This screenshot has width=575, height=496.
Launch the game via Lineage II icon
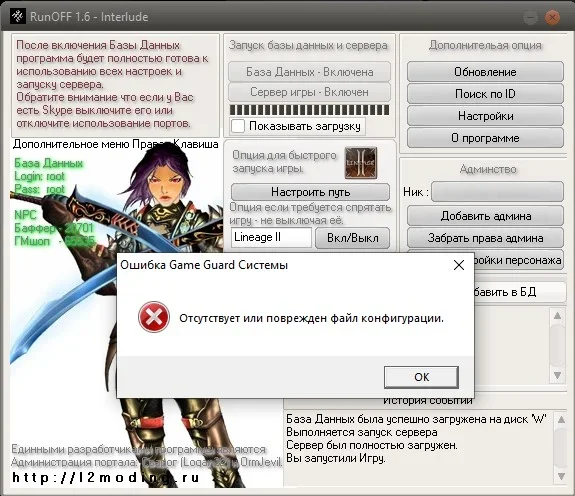tap(360, 162)
